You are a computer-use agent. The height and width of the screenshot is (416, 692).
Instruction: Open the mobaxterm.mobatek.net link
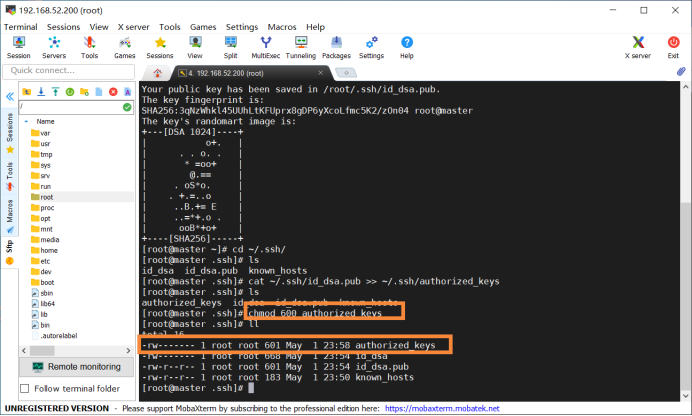(x=442, y=409)
